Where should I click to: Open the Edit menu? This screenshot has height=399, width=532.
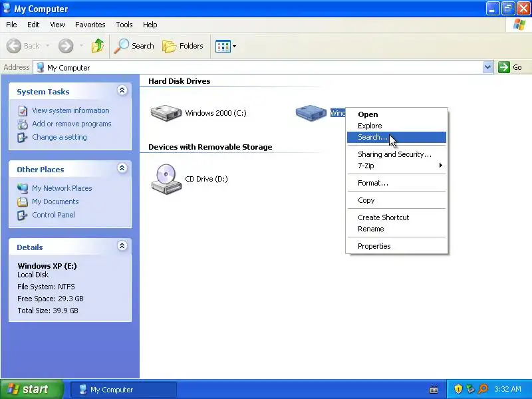[x=33, y=25]
